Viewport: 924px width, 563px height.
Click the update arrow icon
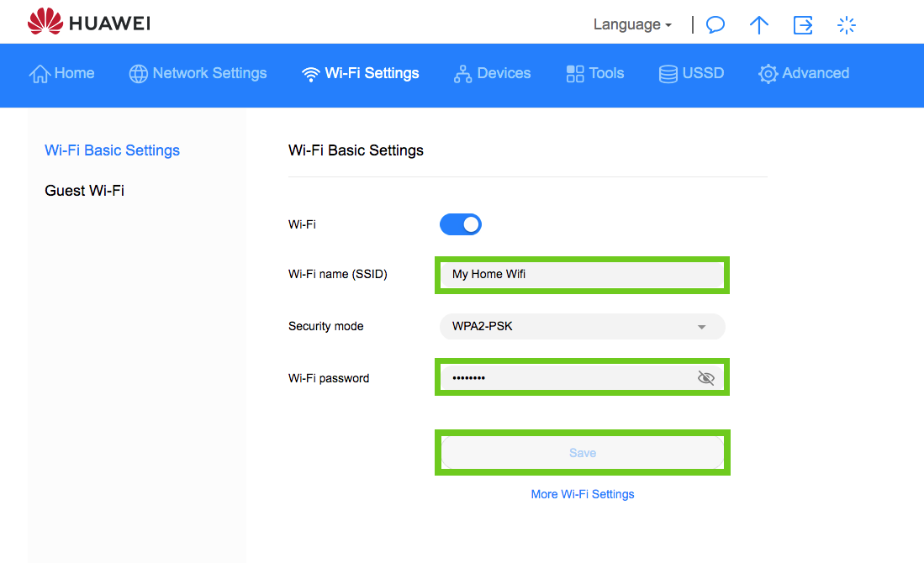(x=759, y=25)
